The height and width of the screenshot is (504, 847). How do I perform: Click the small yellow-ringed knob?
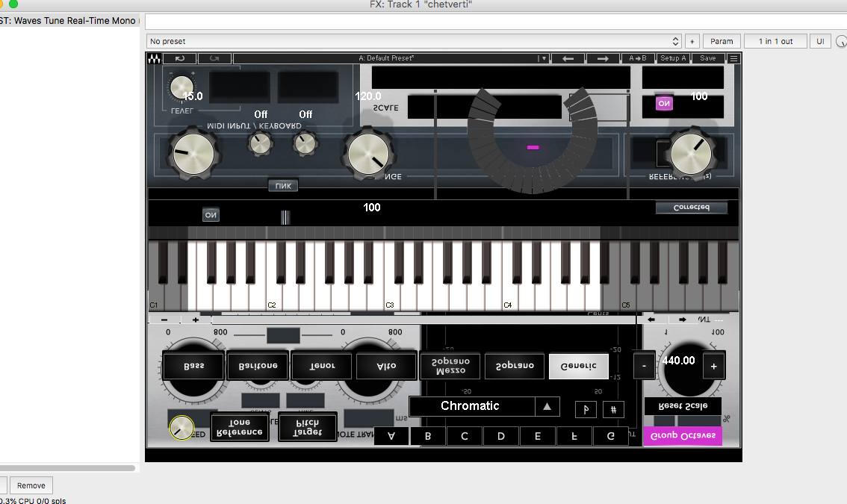[181, 428]
